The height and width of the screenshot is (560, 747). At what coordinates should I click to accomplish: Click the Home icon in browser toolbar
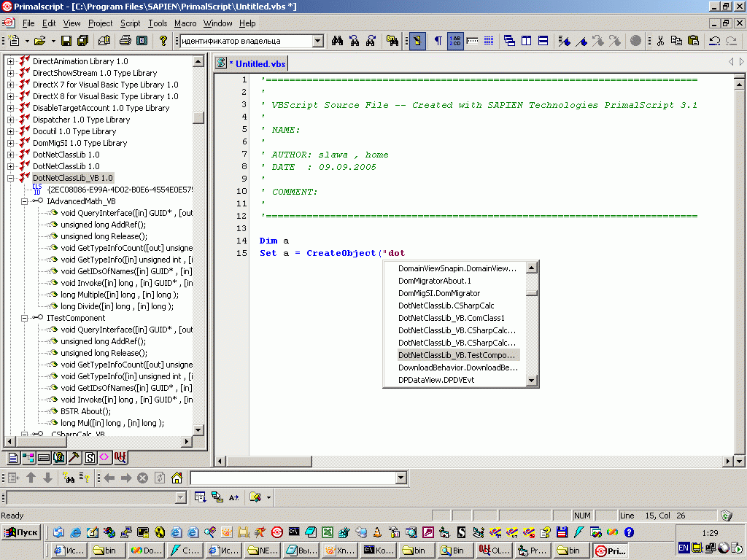pos(177,478)
